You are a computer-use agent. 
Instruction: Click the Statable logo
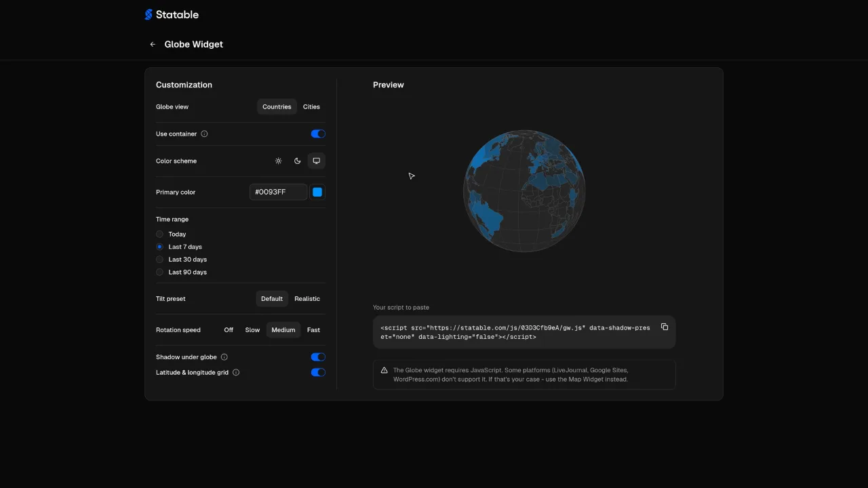[172, 14]
